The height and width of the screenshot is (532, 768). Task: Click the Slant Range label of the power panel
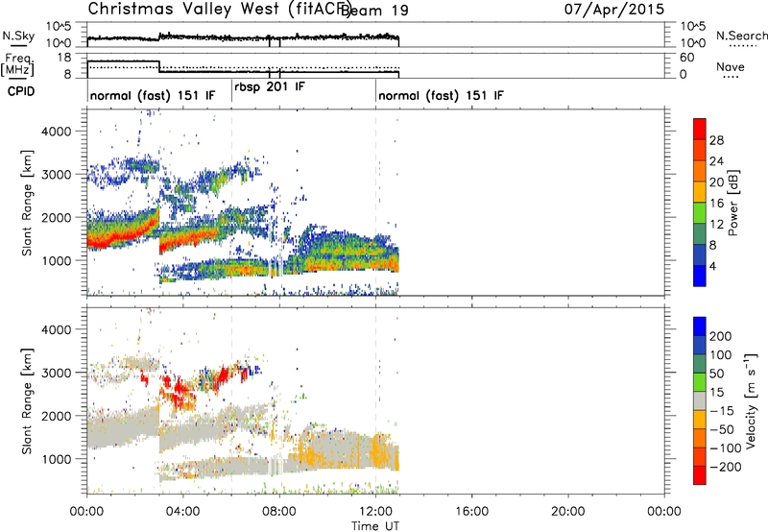point(27,203)
